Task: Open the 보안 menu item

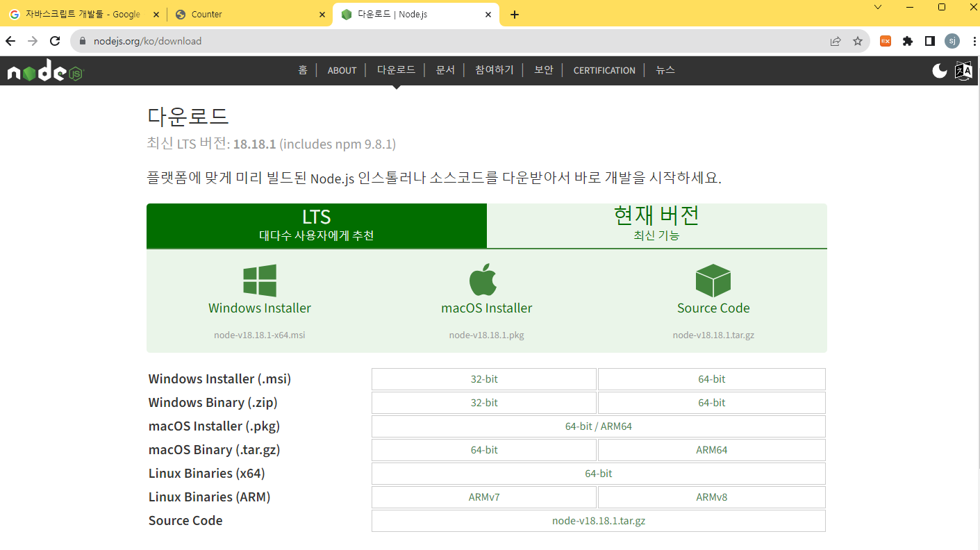Action: pyautogui.click(x=544, y=70)
